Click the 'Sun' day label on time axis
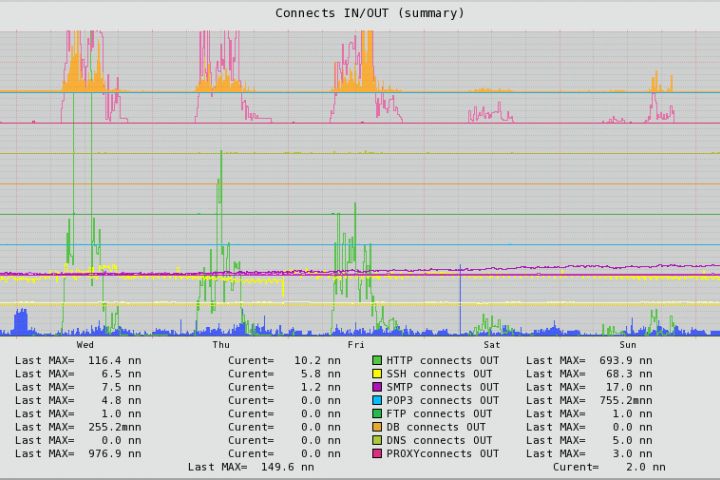The image size is (720, 480). point(628,345)
